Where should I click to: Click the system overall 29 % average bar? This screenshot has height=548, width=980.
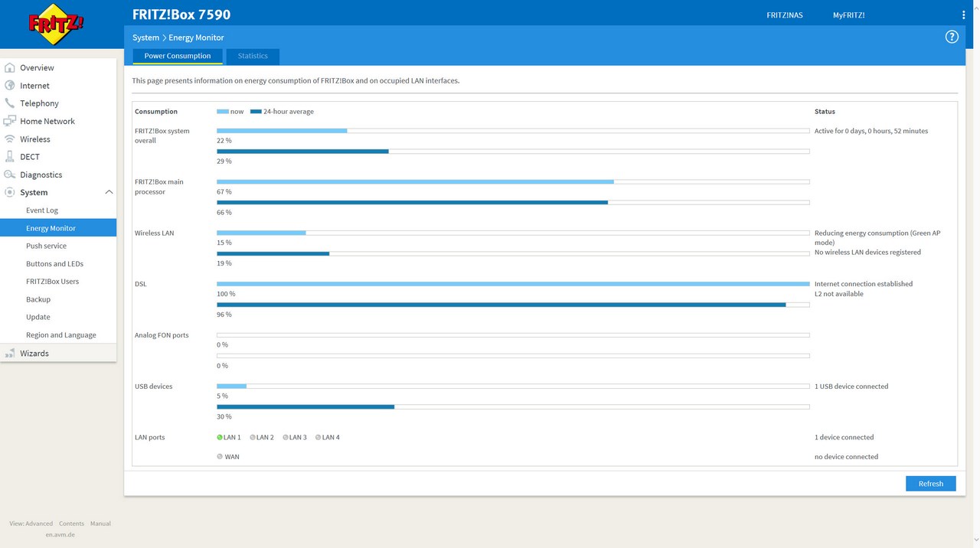click(302, 152)
